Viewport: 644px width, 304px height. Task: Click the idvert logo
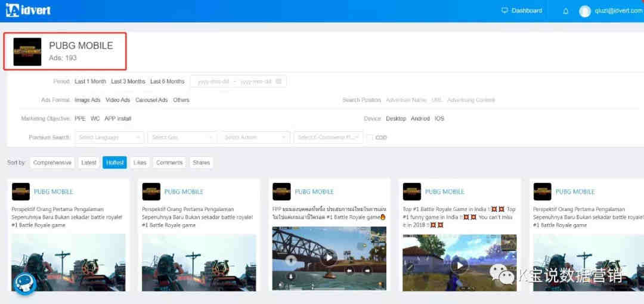(28, 10)
